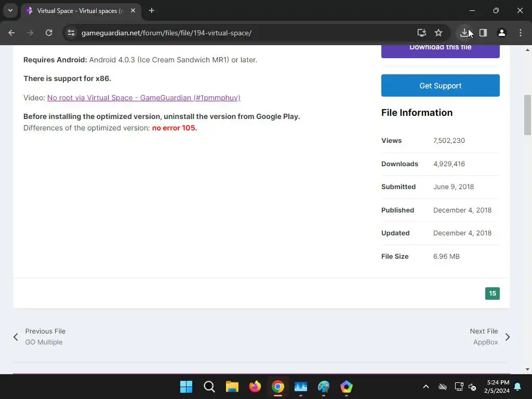Go back to the previous page
The width and height of the screenshot is (532, 399).
pos(11,33)
